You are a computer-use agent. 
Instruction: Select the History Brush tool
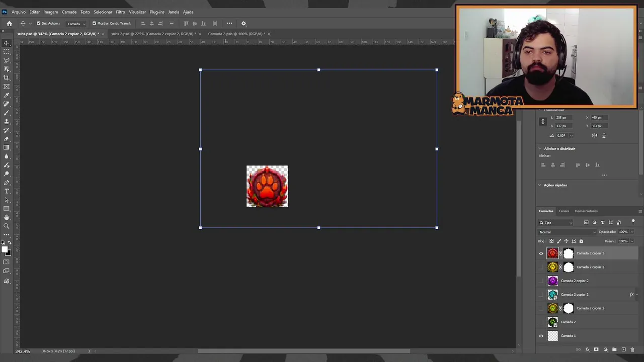point(7,130)
